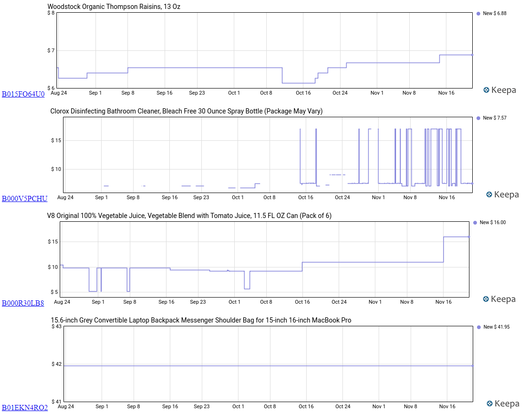Viewport: 532px width, 420px height.
Task: Click the Woodstock Organic Thompson Raisins title
Action: 114,7
